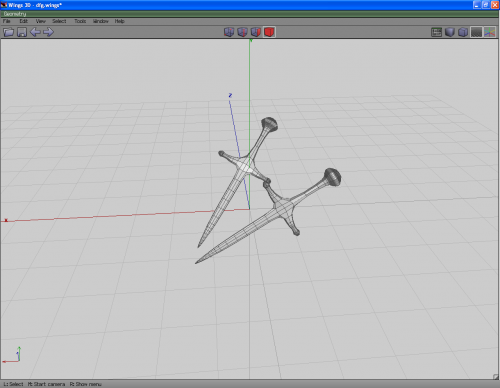The image size is (500, 388).
Task: Select face selection mode cube icon
Action: (x=256, y=32)
